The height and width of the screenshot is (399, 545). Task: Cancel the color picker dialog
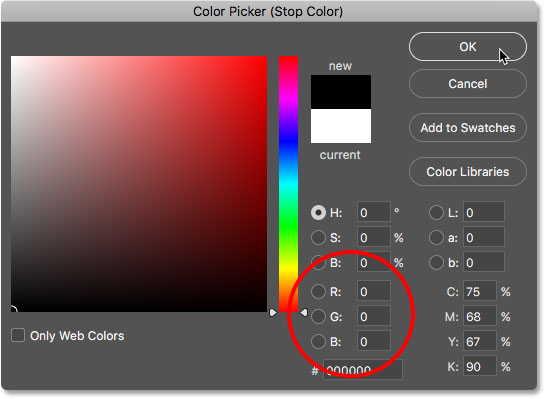[467, 84]
